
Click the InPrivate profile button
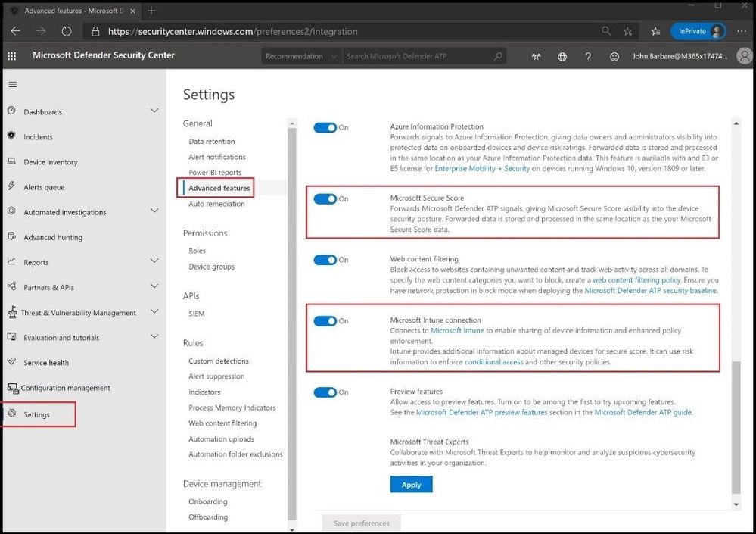pyautogui.click(x=698, y=31)
